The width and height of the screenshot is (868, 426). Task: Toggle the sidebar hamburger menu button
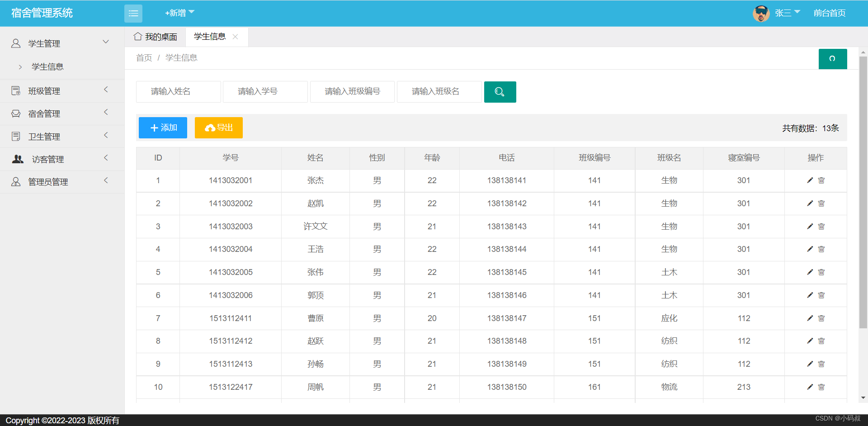click(133, 14)
